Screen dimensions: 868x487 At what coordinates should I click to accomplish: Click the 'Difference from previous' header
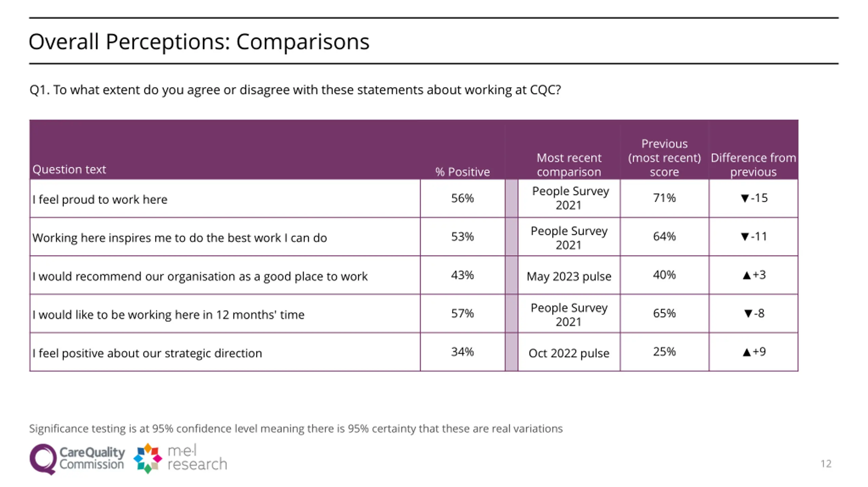pyautogui.click(x=753, y=165)
